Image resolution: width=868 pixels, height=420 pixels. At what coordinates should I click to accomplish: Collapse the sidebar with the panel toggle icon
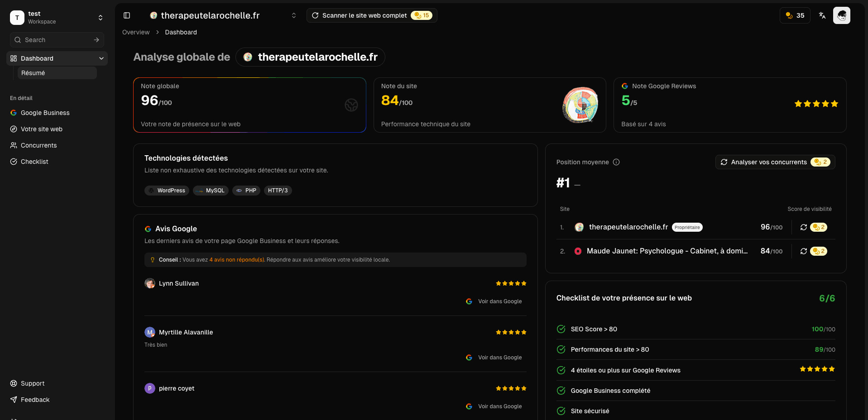coord(127,15)
